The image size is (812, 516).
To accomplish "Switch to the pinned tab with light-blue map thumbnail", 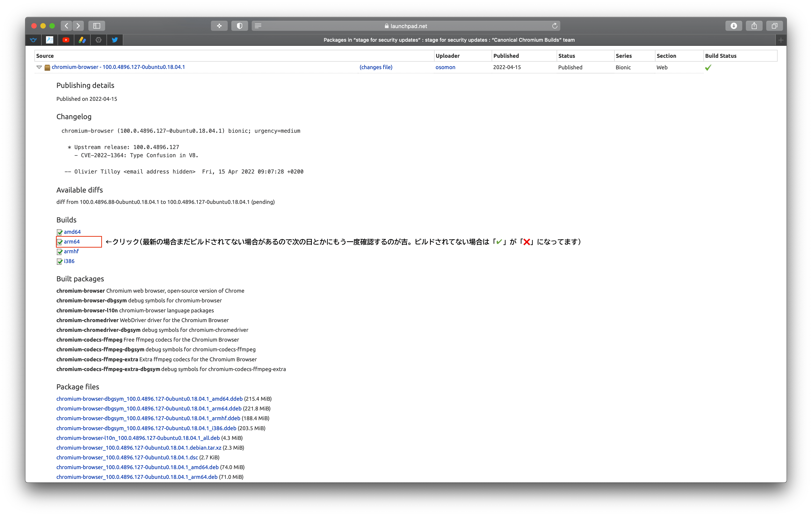I will click(50, 40).
